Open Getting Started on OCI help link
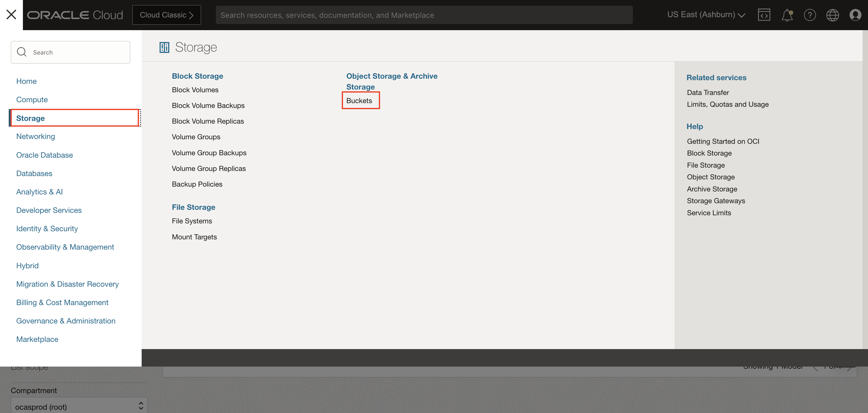The image size is (868, 413). (x=723, y=141)
